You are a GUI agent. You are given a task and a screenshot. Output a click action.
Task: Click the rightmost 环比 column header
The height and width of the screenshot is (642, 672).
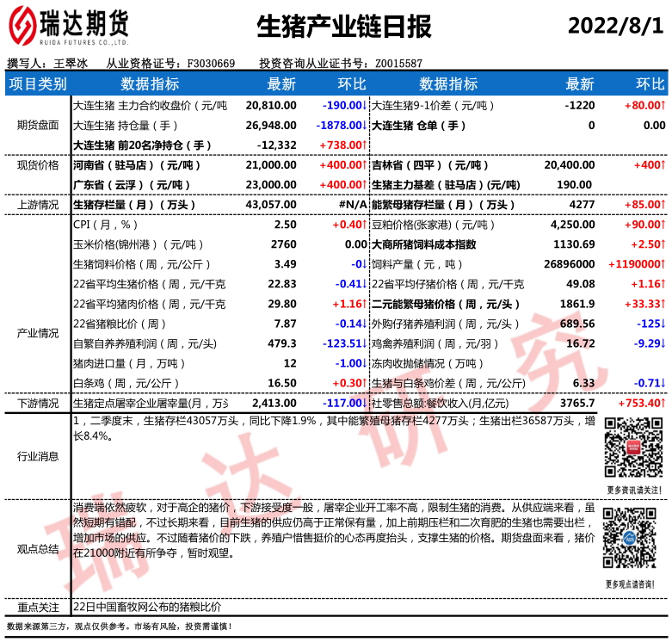(x=650, y=84)
